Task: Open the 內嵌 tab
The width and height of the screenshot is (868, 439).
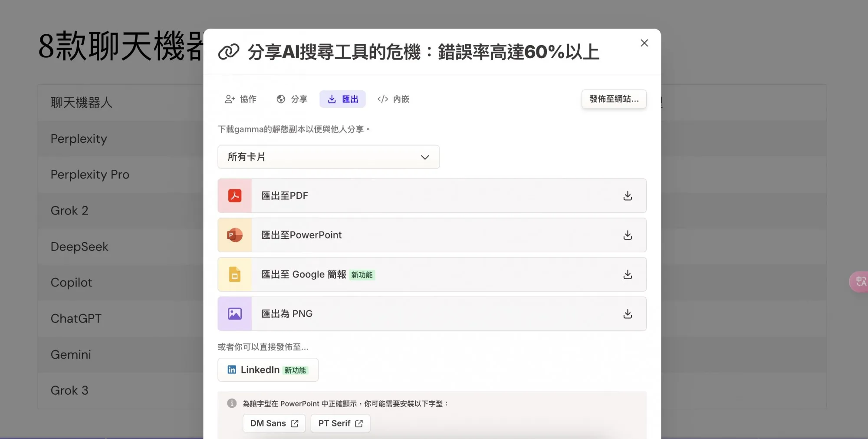Action: [393, 99]
